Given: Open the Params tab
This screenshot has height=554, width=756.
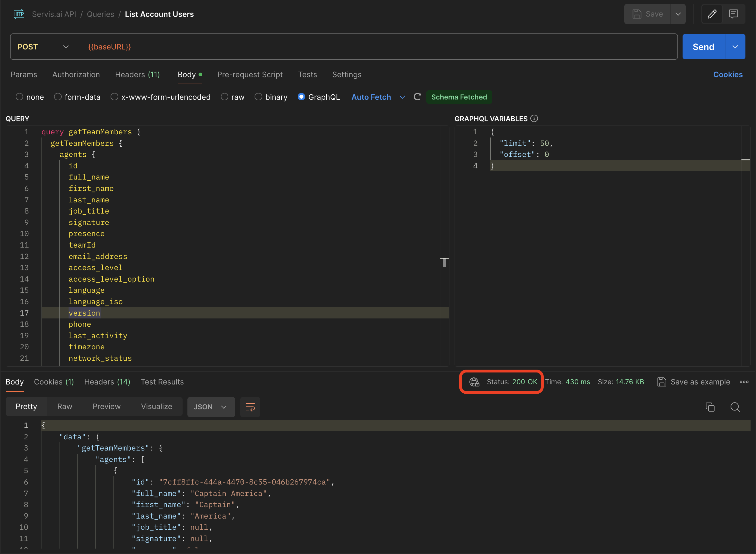Looking at the screenshot, I should tap(24, 74).
